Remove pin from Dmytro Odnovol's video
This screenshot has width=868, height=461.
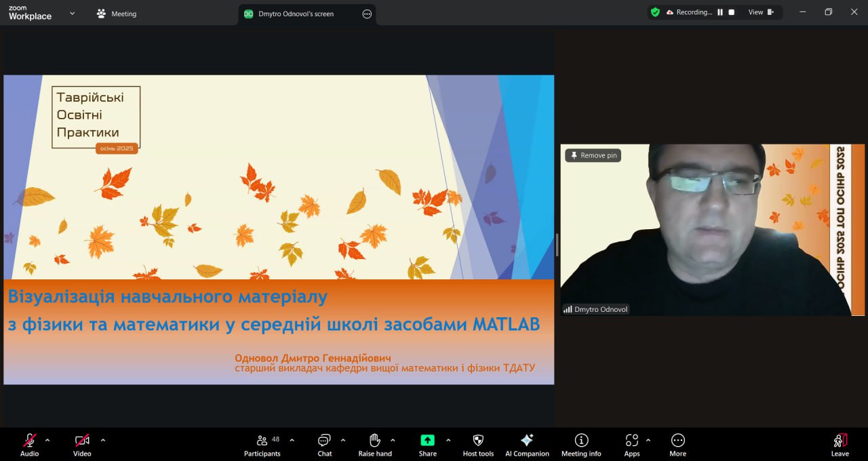coord(593,155)
